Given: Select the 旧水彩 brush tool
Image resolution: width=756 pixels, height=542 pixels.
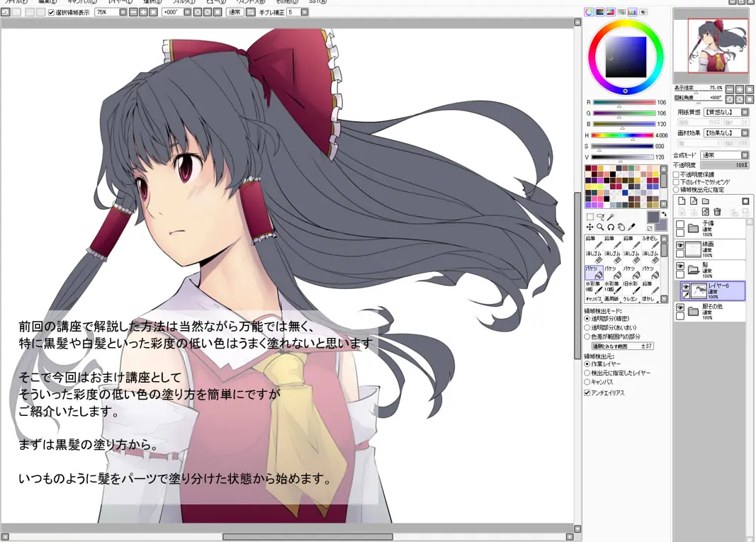Looking at the screenshot, I should 631,288.
